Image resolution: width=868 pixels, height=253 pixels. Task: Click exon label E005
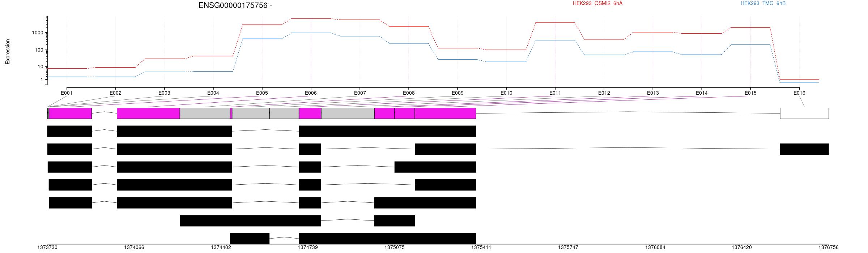click(x=262, y=93)
